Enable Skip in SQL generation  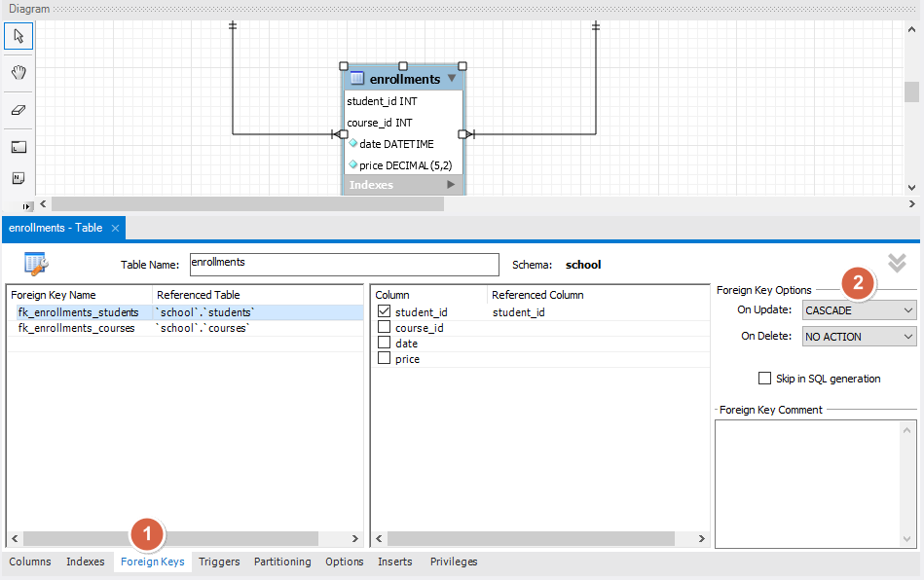(x=764, y=379)
